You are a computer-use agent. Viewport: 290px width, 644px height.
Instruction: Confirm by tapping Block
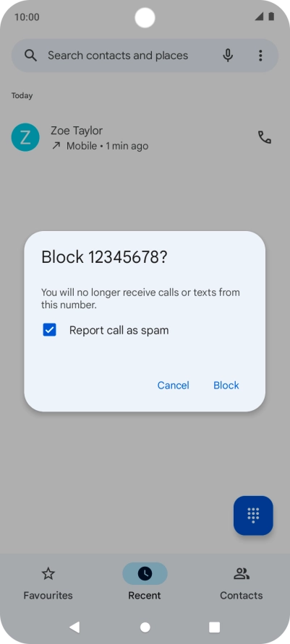tap(226, 386)
